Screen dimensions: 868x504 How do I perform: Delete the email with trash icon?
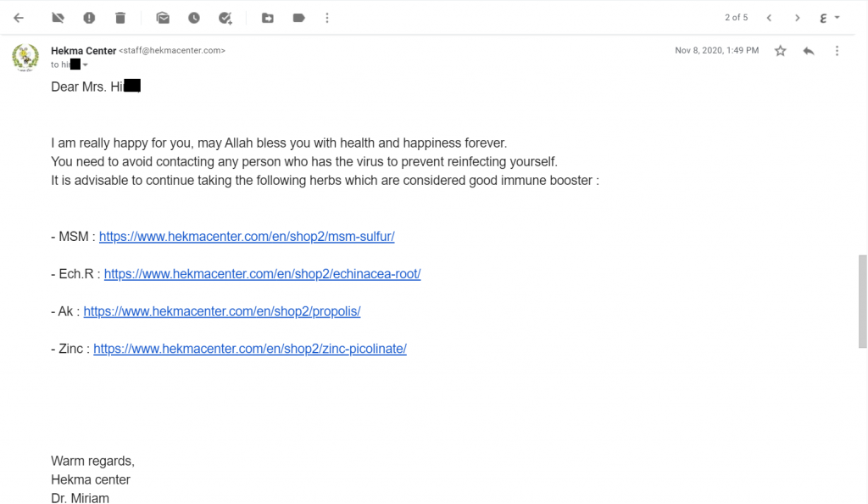tap(120, 18)
